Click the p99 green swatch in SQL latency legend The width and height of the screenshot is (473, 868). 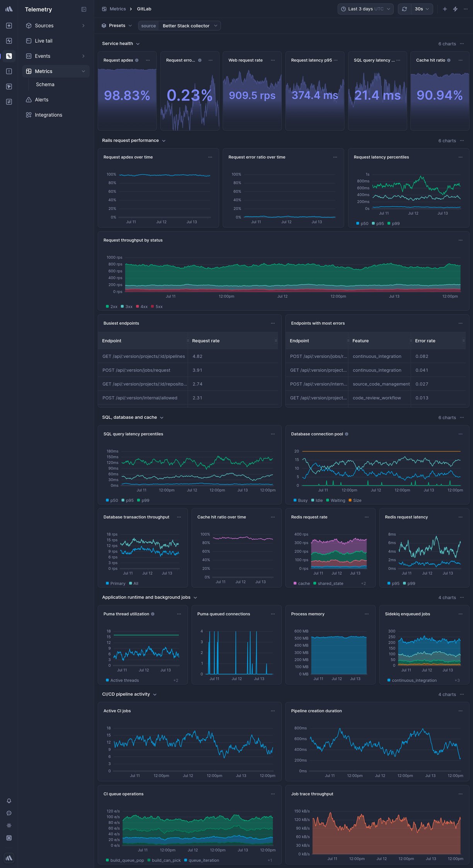138,501
